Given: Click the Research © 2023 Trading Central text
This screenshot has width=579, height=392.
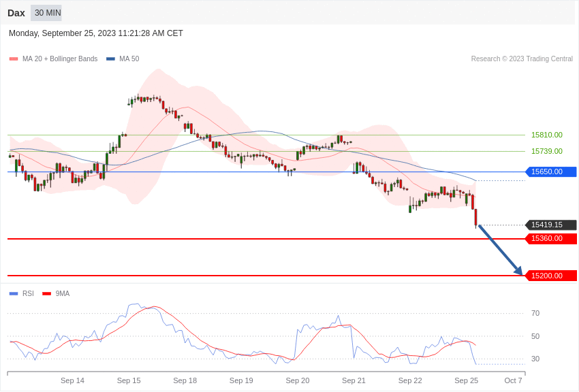Looking at the screenshot, I should [x=522, y=59].
